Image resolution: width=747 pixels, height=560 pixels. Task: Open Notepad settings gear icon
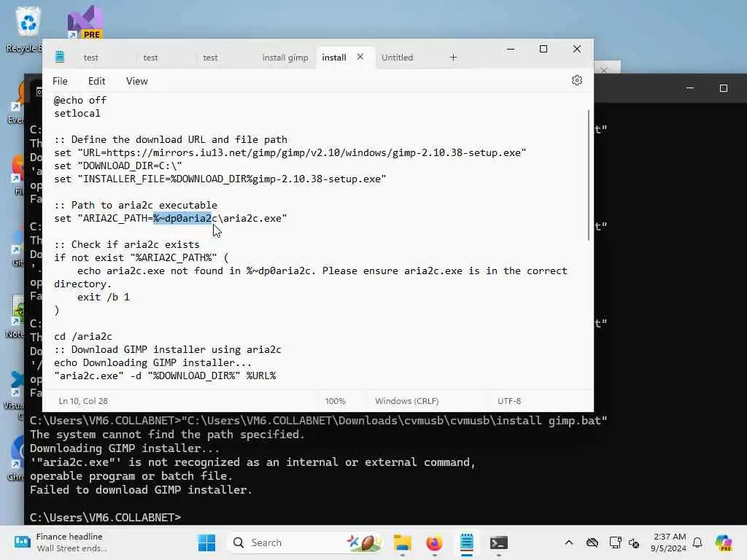pyautogui.click(x=576, y=80)
